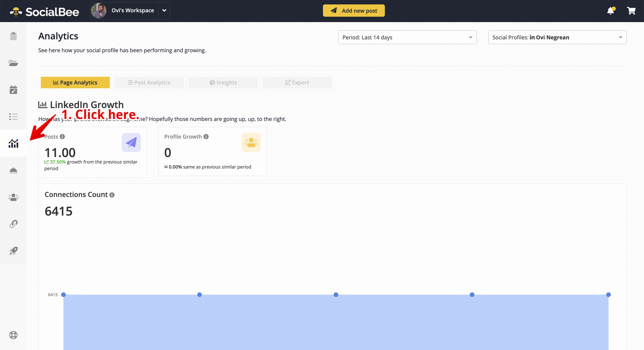Click the first Connections chart data point
Screen dimensions: 644x350
[x=63, y=295]
